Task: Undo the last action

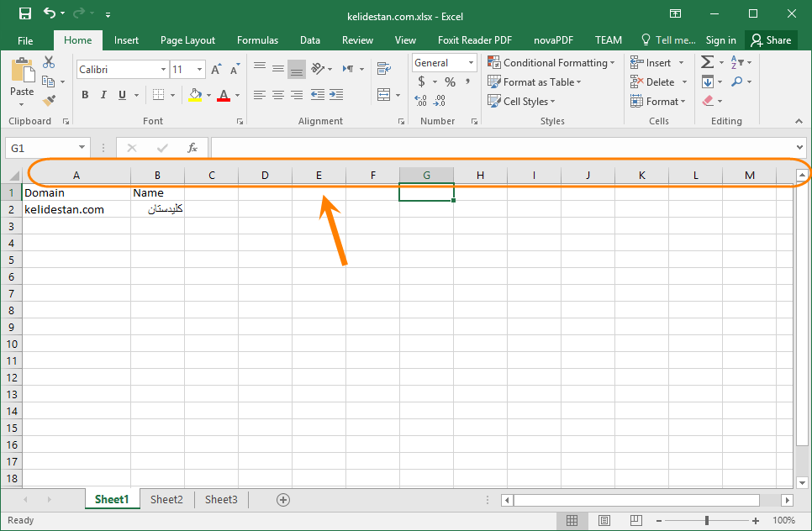Action: 50,13
